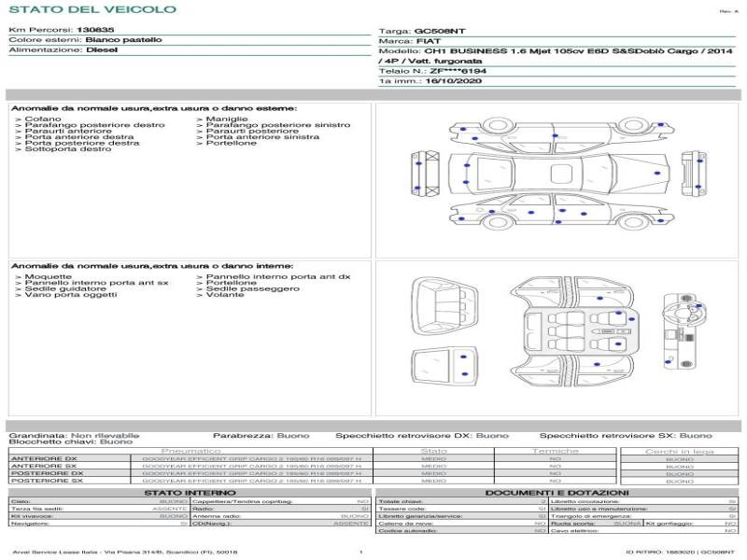Select the Marca value "FIAT"
Image resolution: width=747 pixels, height=560 pixels.
click(429, 41)
